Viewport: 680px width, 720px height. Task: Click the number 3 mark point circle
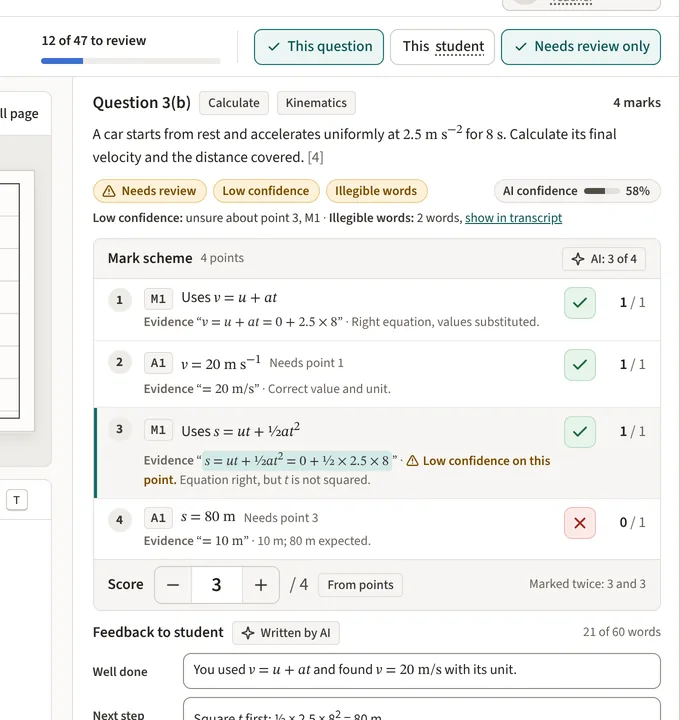(120, 429)
